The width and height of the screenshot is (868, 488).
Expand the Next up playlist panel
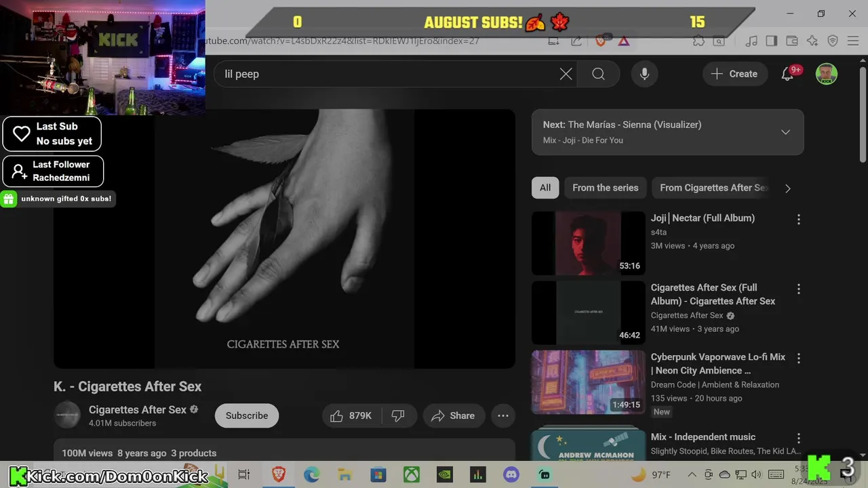pyautogui.click(x=785, y=132)
